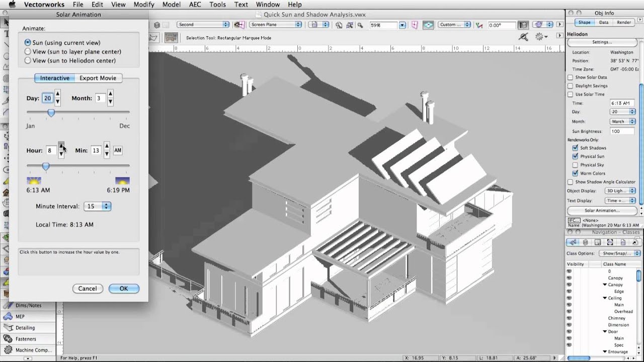Click the layers stack icon in view bar
644x362 pixels.
(x=157, y=25)
